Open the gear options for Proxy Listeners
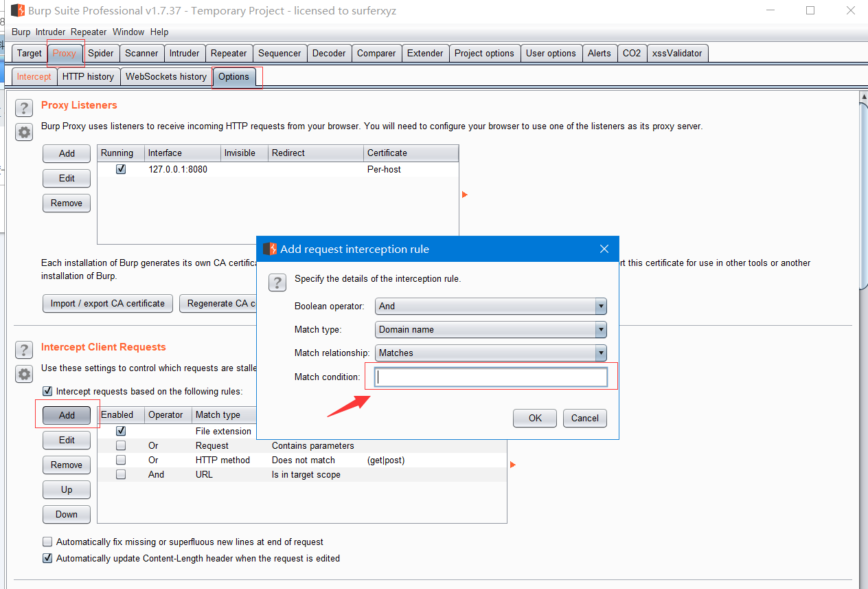868x589 pixels. (24, 133)
